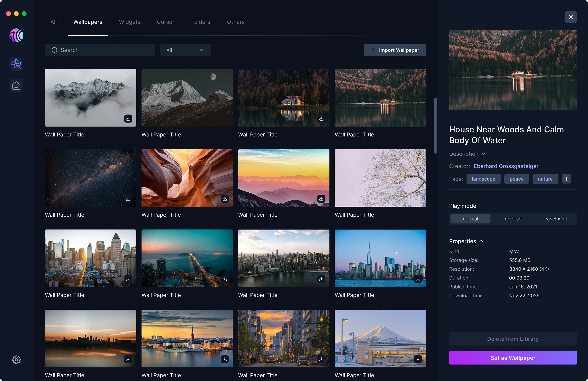The height and width of the screenshot is (381, 588).
Task: Download the Mount Fuji wallpaper
Action: click(x=418, y=359)
